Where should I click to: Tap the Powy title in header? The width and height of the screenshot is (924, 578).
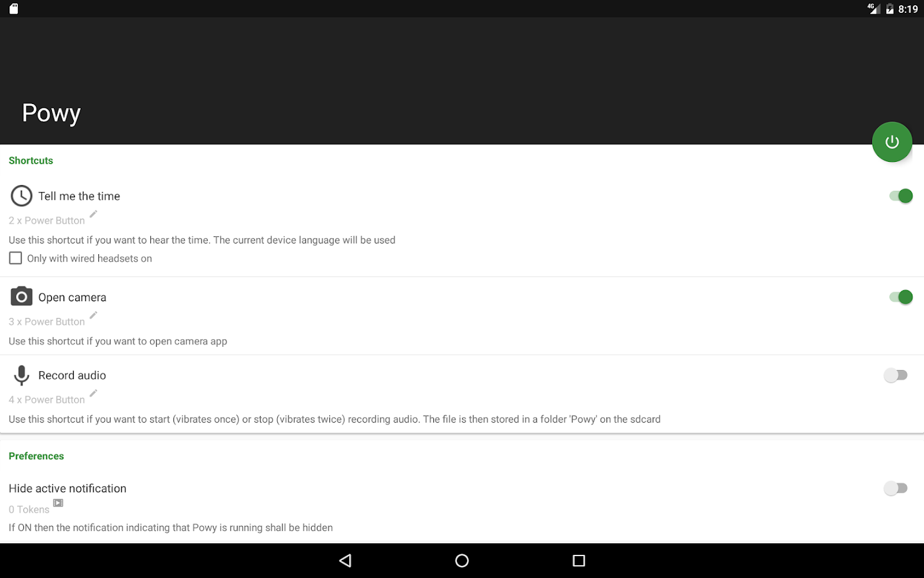coord(51,113)
